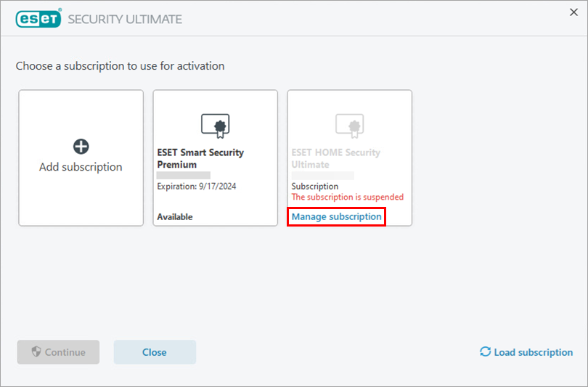Select the 'ESET Smart Security Premium' title
This screenshot has width=588, height=387.
pos(200,158)
